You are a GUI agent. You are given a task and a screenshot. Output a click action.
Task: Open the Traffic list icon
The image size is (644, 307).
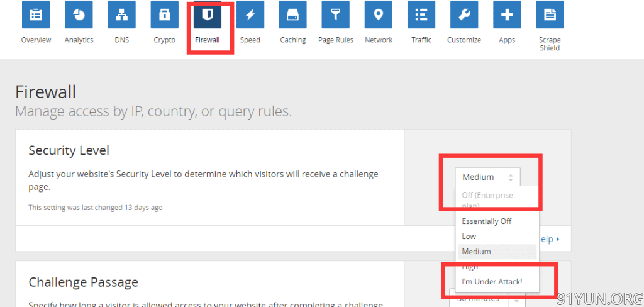(x=421, y=14)
